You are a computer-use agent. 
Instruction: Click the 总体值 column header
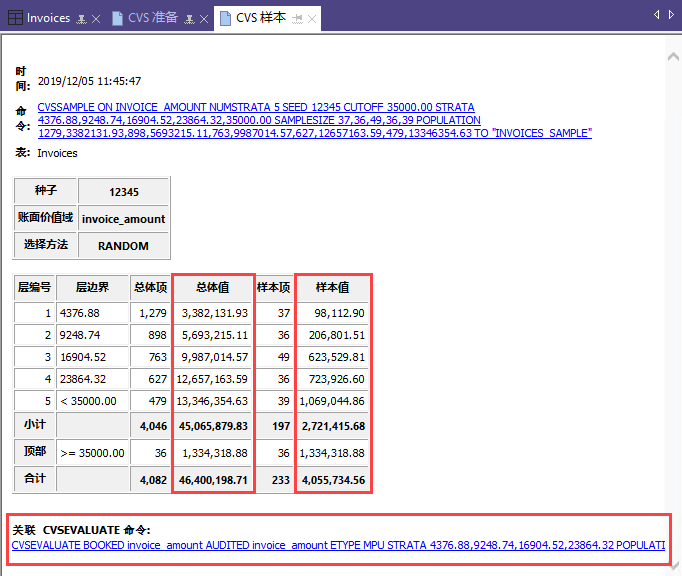[212, 287]
